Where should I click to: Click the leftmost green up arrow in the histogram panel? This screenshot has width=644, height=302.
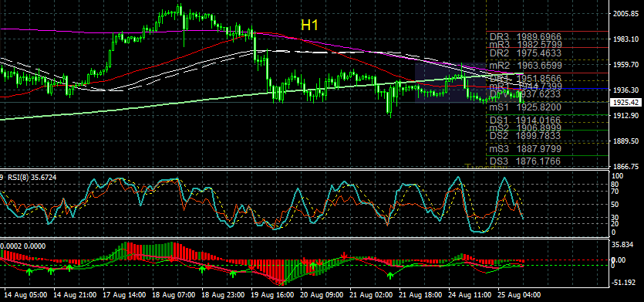tap(29, 272)
